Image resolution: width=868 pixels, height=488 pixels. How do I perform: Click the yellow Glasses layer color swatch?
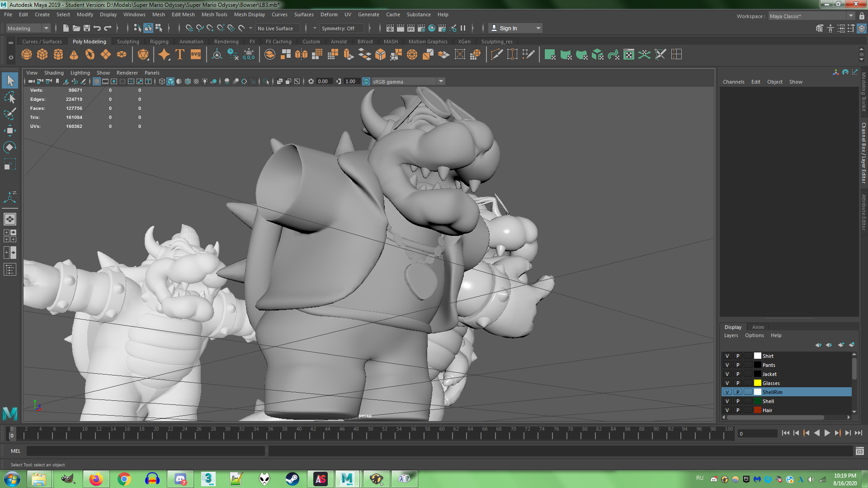coord(758,383)
